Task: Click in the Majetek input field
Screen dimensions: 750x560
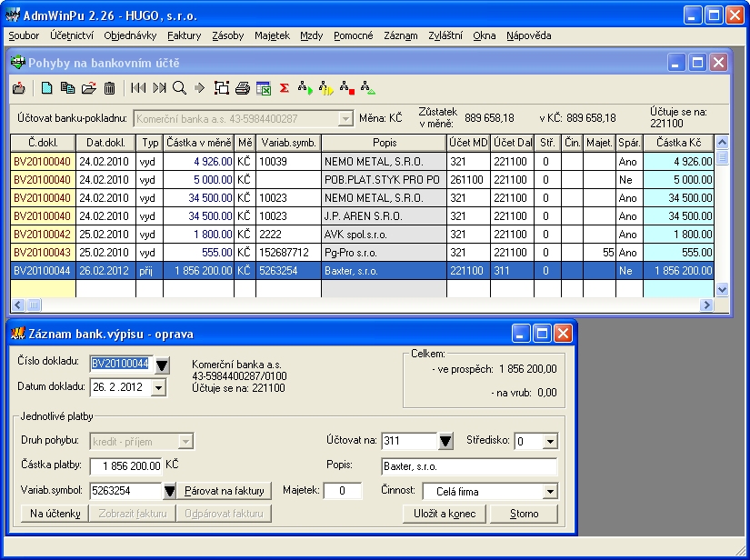Action: pyautogui.click(x=343, y=491)
